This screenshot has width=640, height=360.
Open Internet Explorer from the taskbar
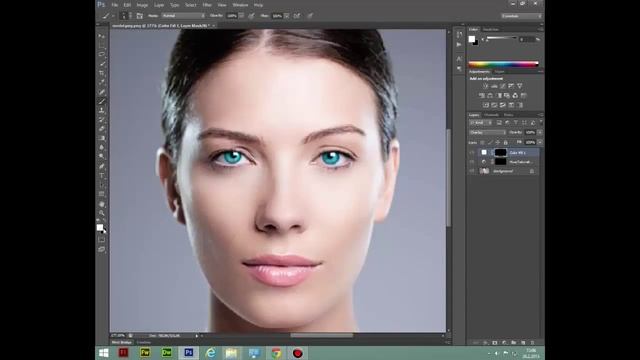click(x=211, y=353)
